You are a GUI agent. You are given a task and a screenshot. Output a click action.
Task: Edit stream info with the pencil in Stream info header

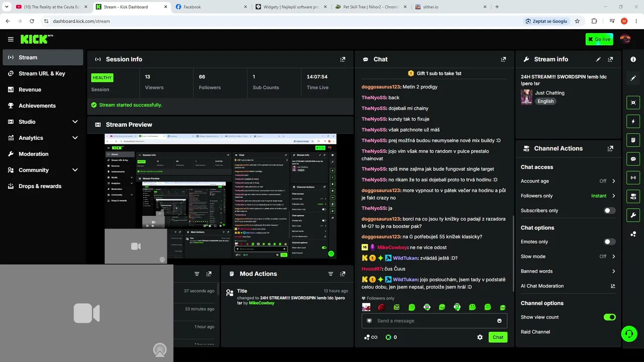[598, 59]
